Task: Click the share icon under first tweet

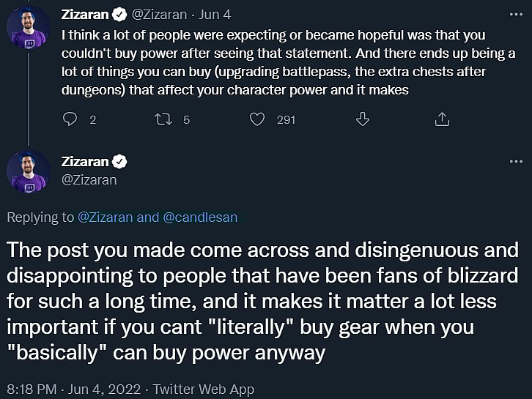Action: 442,119
